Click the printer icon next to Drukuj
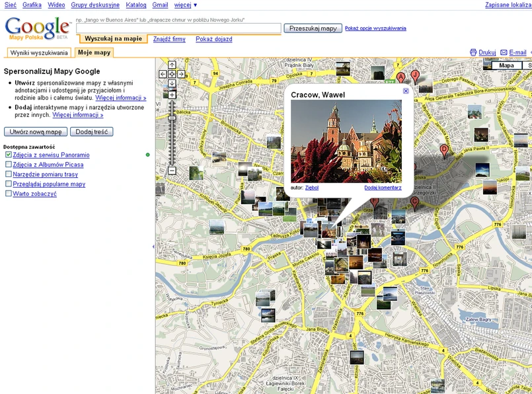Screen dimensions: 532x394 click(473, 52)
